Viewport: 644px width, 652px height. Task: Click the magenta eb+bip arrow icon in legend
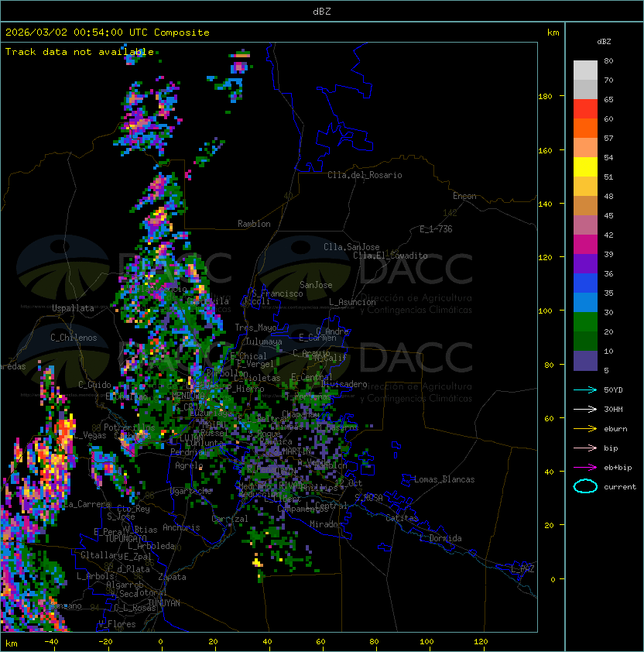(585, 468)
